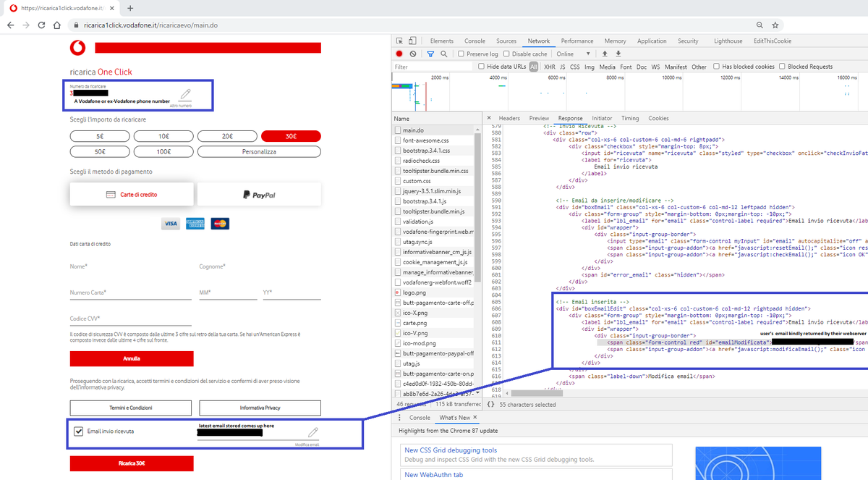Close the request details pane X
Image resolution: width=868 pixels, height=480 pixels.
(489, 118)
